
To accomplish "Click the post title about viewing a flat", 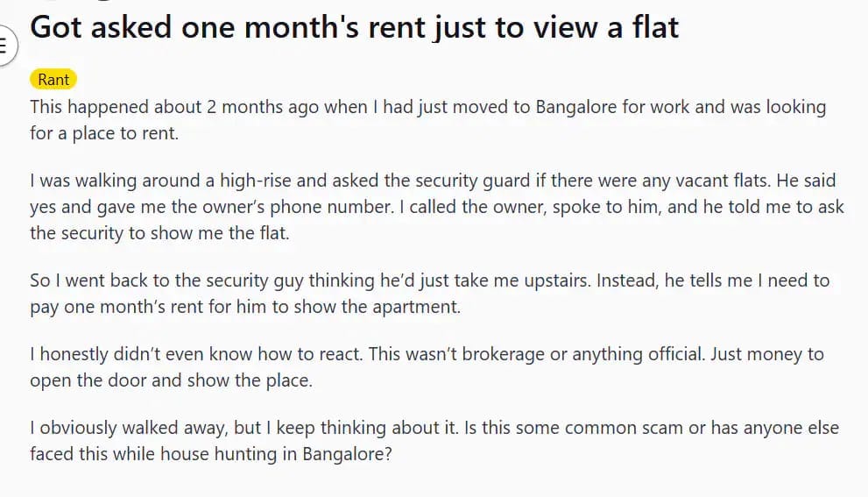I will 354,27.
